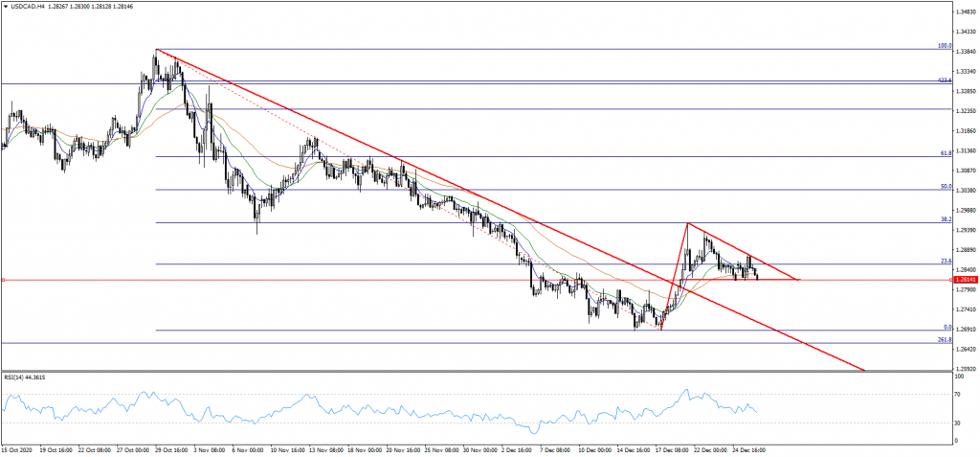Click the 23.6 Fibonacci level label
This screenshot has width=980, height=457.
[x=945, y=261]
